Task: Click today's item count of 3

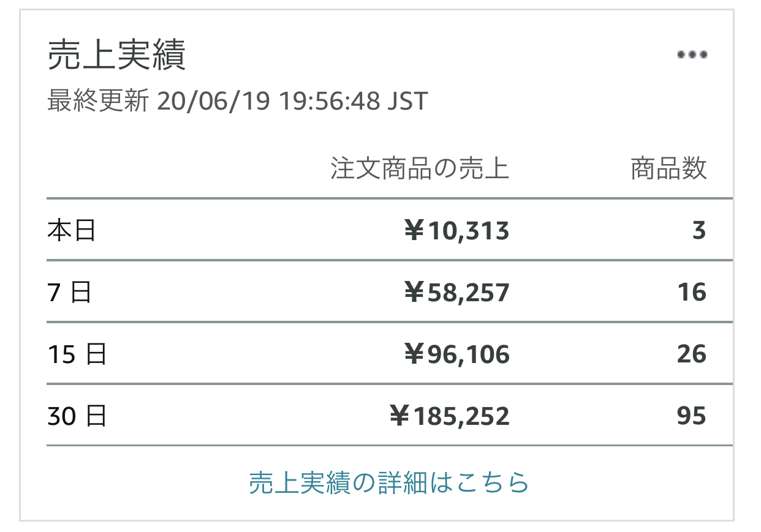Action: coord(699,231)
